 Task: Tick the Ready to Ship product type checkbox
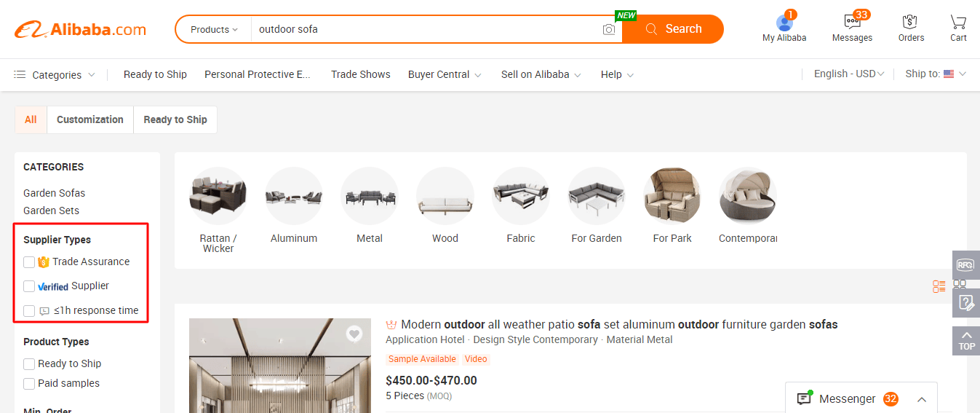[x=29, y=364]
